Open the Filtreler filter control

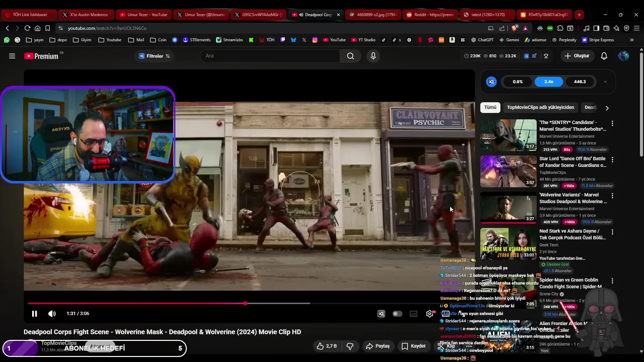point(154,56)
